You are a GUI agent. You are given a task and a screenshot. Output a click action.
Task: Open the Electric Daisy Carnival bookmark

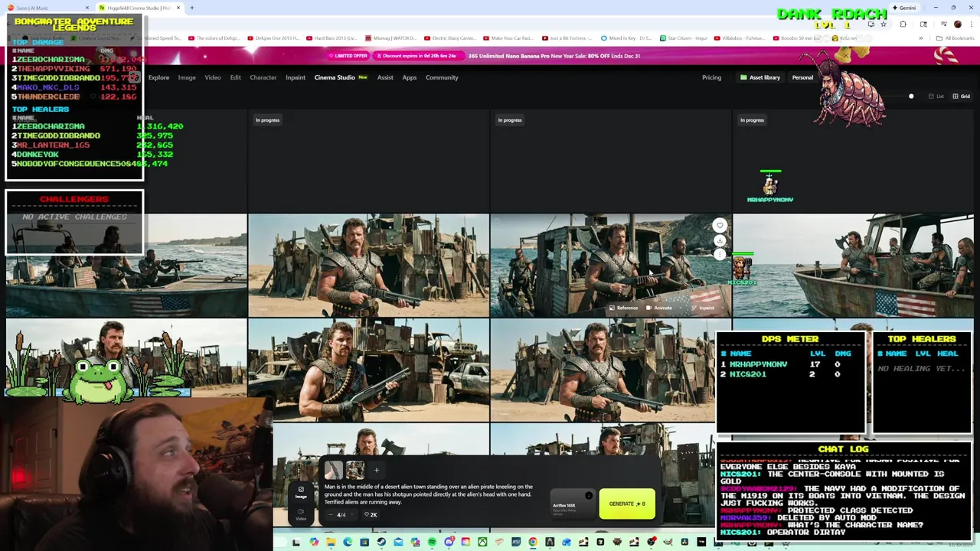click(449, 37)
